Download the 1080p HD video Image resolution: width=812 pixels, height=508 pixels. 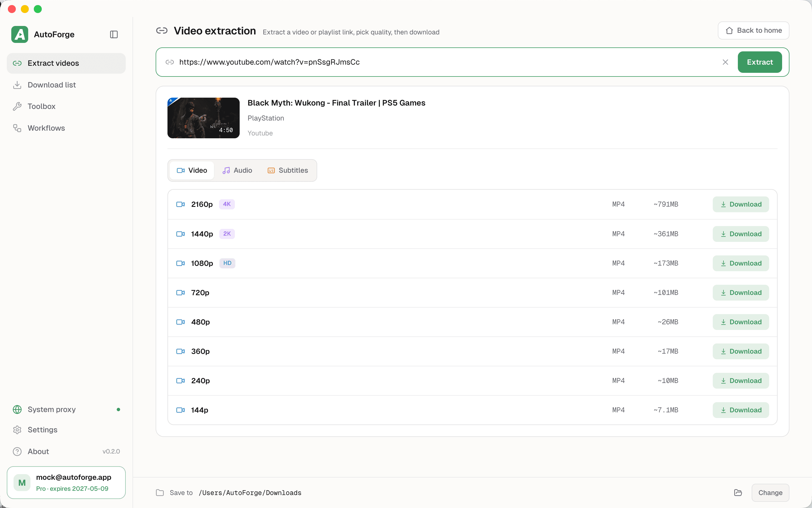(741, 263)
